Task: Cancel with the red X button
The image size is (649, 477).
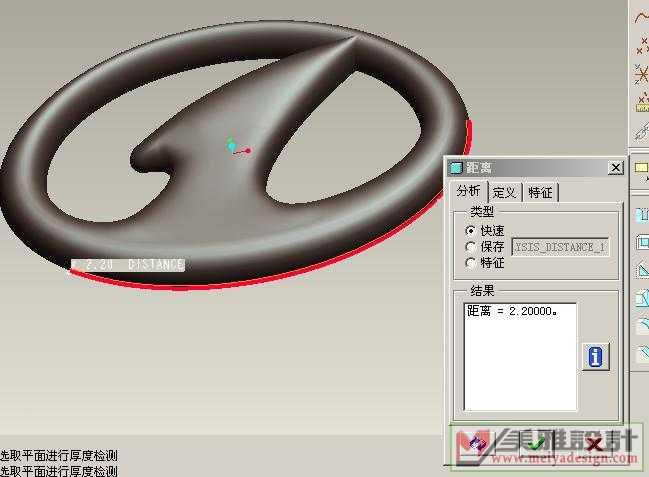Action: (x=594, y=446)
